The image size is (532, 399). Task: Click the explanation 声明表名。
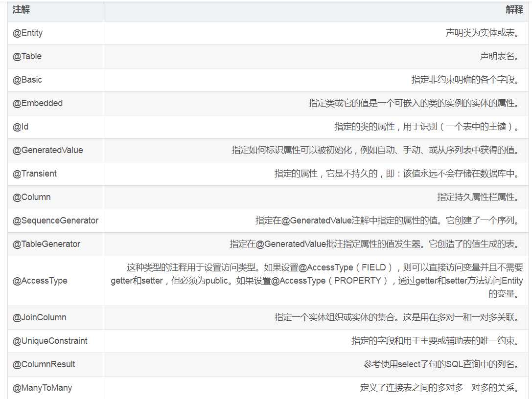[499, 56]
